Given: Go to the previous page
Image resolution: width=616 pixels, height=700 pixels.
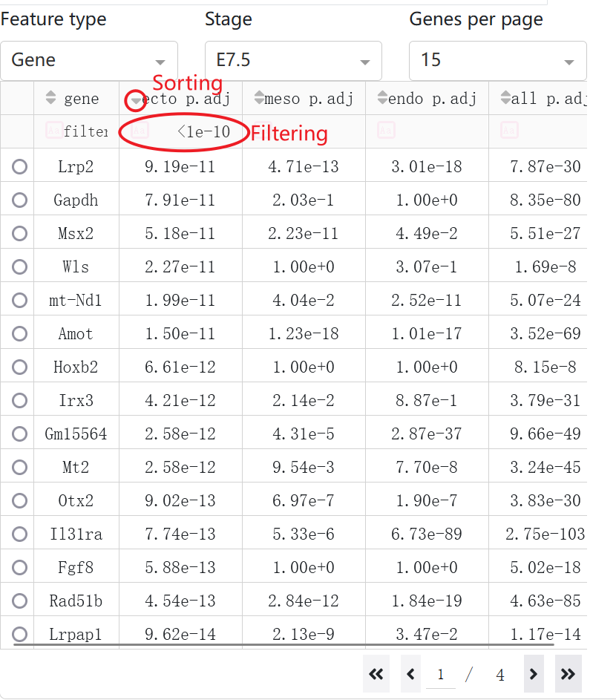Looking at the screenshot, I should 410,674.
